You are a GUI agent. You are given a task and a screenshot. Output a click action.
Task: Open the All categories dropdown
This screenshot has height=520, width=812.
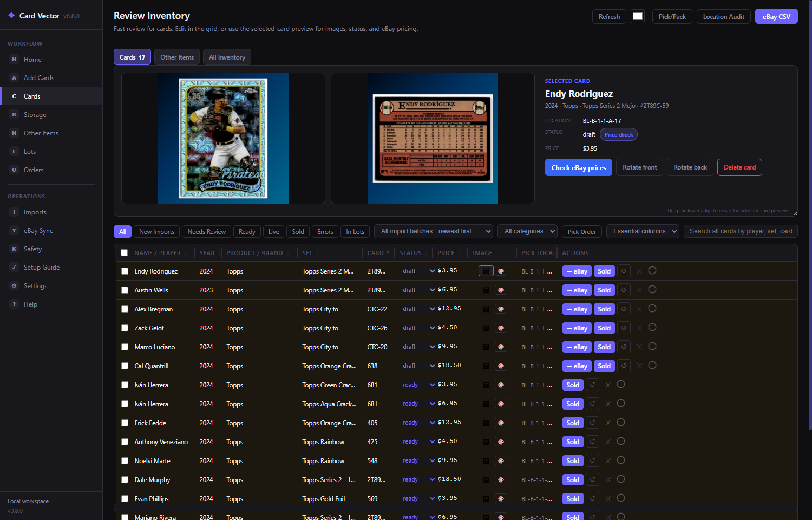click(x=528, y=231)
